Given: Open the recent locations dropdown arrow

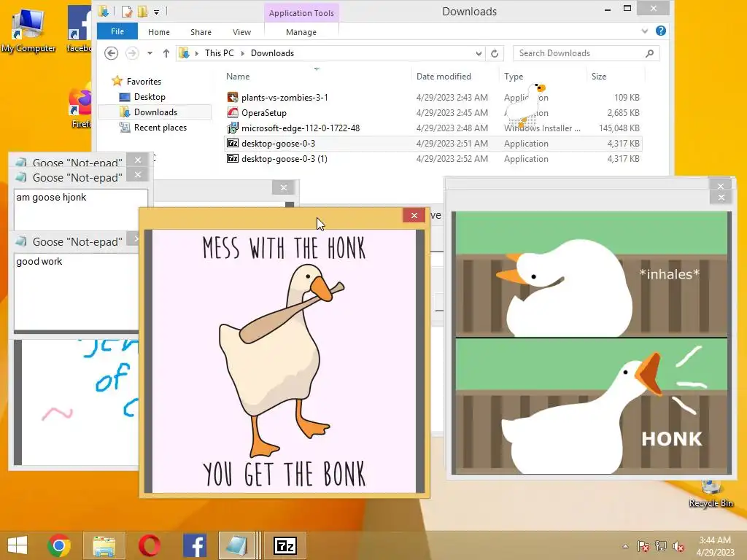Looking at the screenshot, I should coord(150,53).
